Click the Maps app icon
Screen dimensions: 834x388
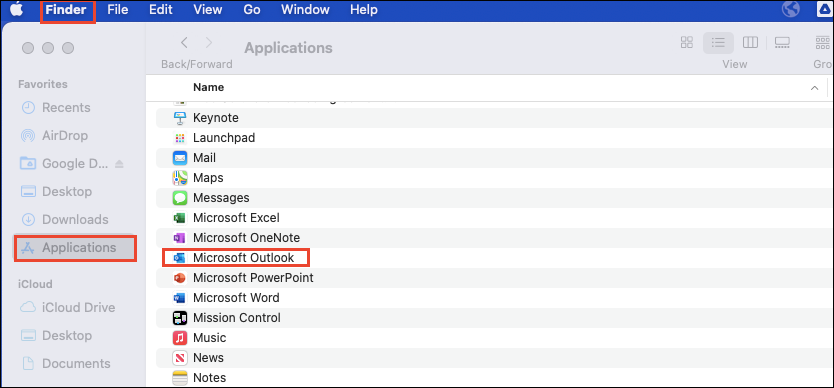point(180,178)
